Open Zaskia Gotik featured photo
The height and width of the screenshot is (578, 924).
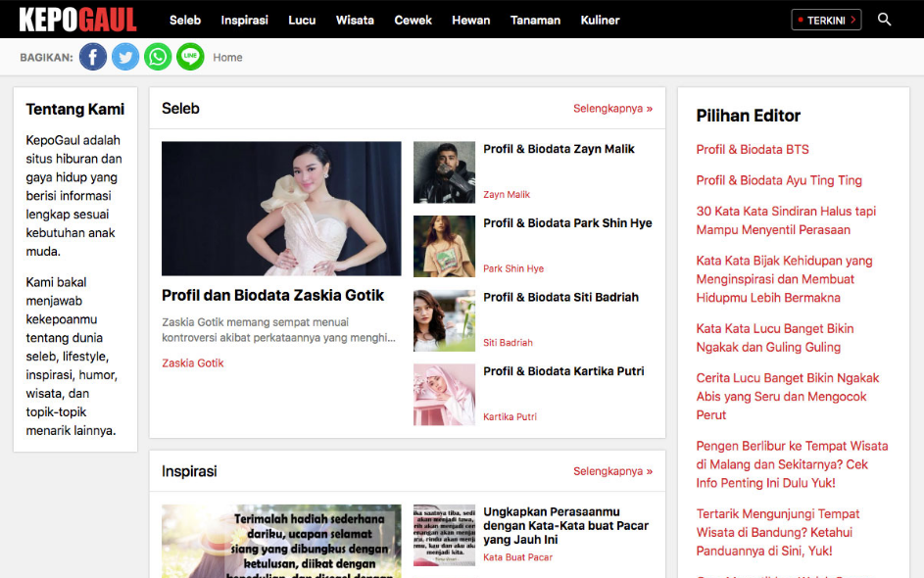281,209
